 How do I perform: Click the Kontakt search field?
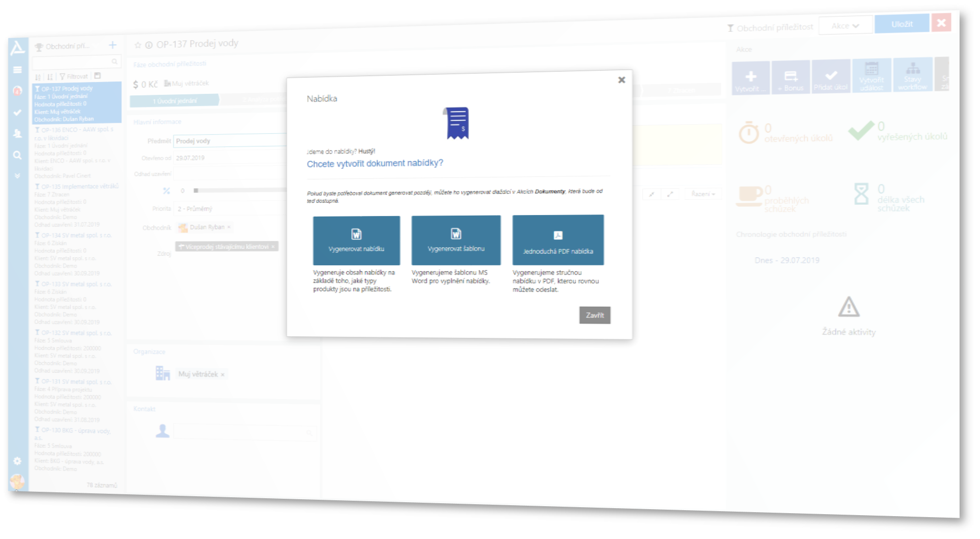(x=244, y=432)
